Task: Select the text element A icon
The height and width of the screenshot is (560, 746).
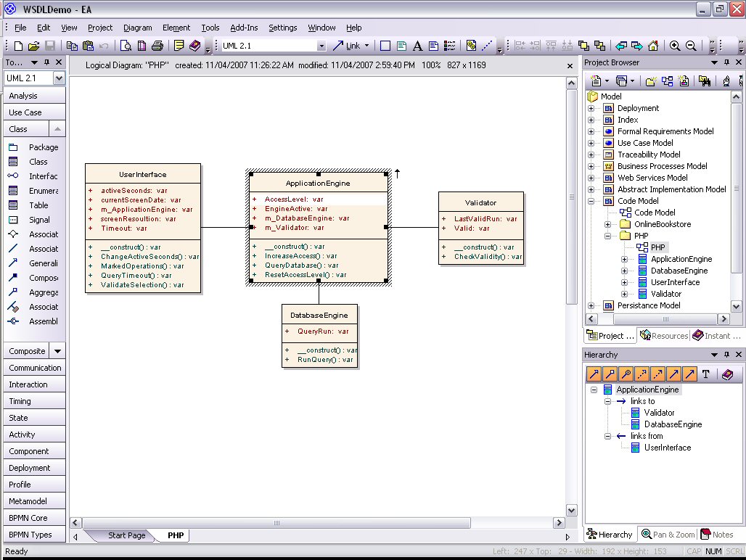Action: 417,46
